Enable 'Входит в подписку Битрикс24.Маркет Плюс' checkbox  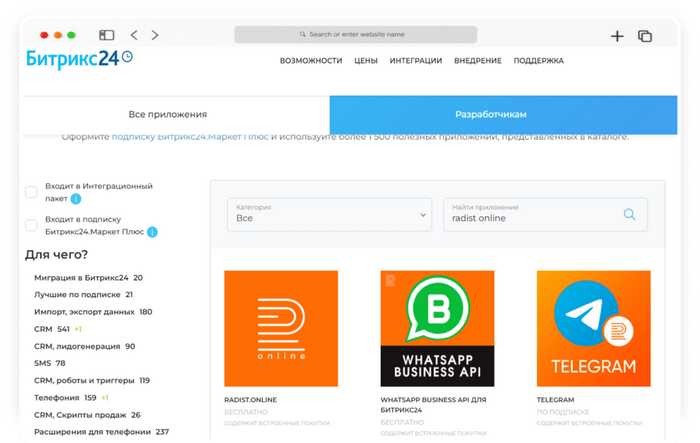tap(31, 225)
